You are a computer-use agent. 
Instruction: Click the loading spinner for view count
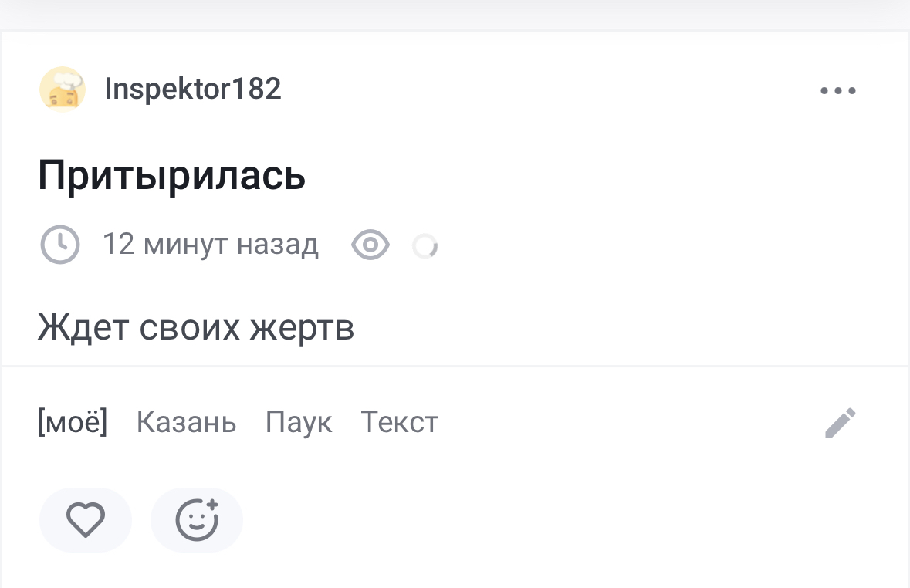(425, 246)
